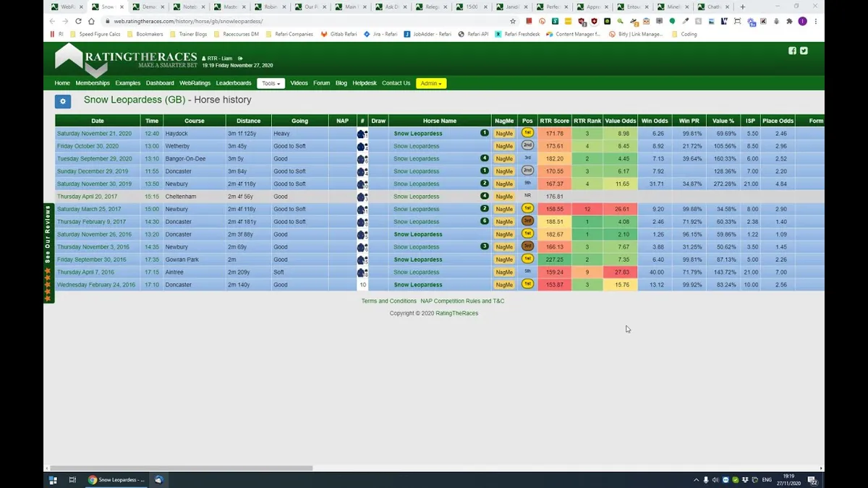Click the logout icon beside RTR - Liam

pos(240,59)
